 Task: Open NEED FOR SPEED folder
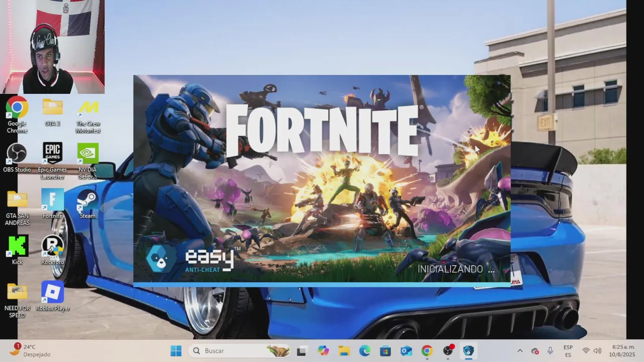(x=17, y=300)
